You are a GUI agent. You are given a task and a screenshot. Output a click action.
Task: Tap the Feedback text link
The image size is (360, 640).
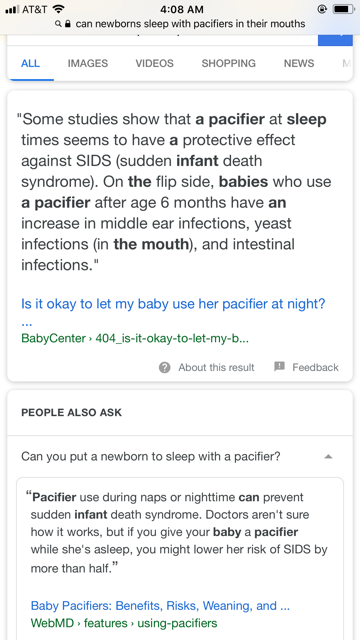click(316, 367)
